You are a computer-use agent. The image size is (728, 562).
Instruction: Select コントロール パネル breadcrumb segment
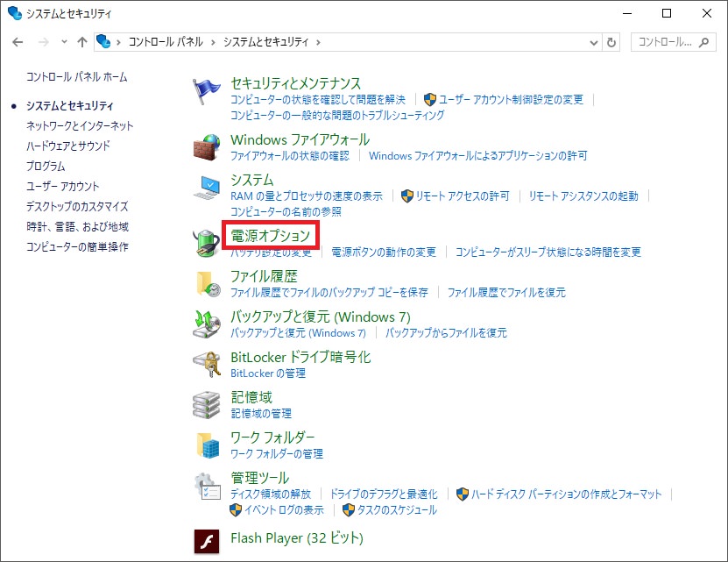(166, 42)
